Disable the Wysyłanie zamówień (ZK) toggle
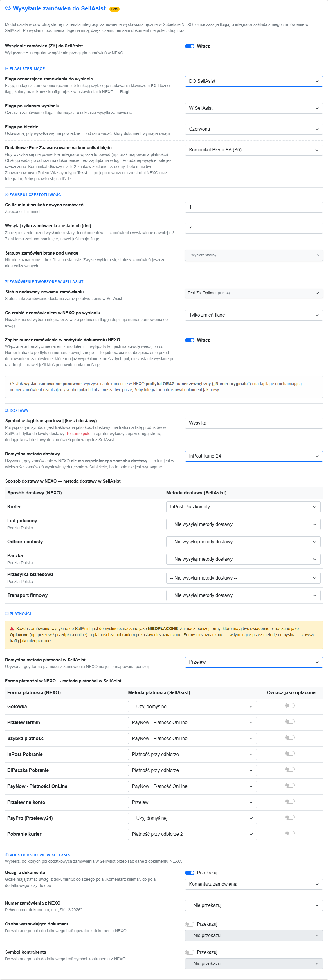 [190, 46]
